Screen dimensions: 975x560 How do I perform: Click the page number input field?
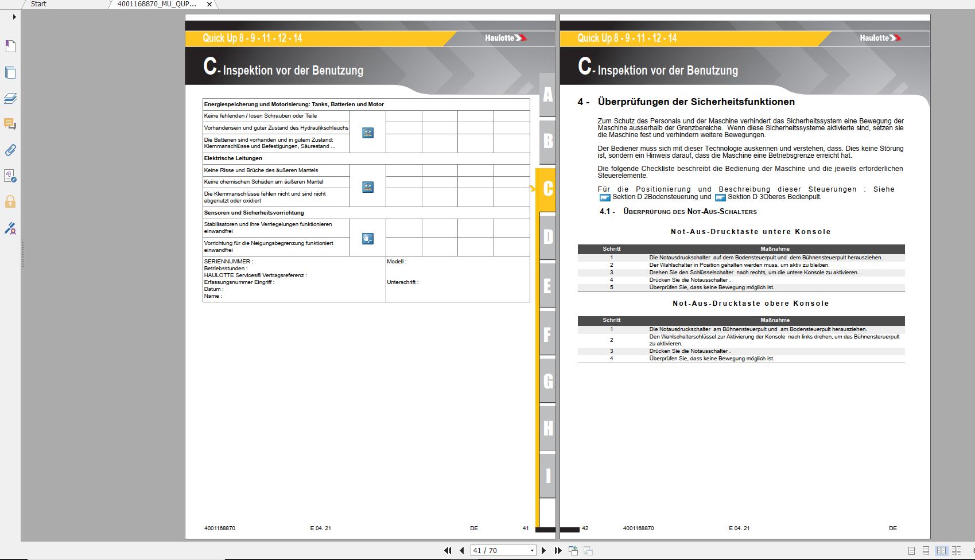coord(498,551)
